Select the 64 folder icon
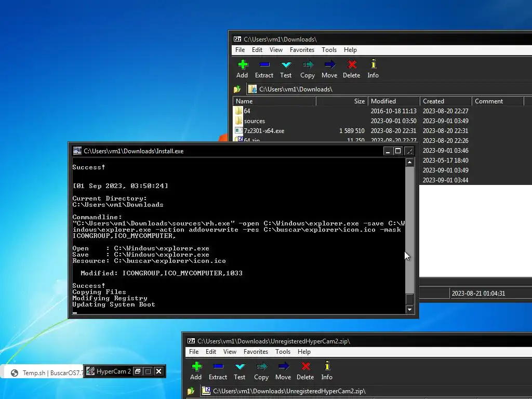This screenshot has width=532, height=399. click(238, 111)
